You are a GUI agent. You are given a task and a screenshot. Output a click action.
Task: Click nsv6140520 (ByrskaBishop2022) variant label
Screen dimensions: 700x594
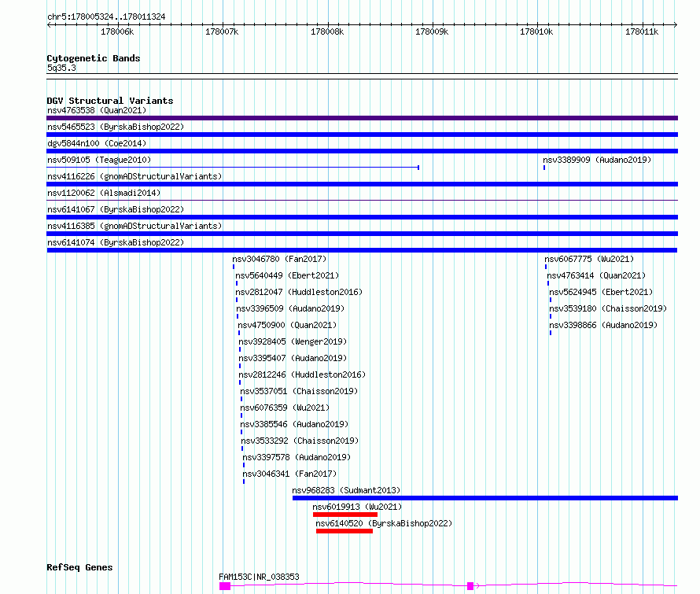point(384,523)
